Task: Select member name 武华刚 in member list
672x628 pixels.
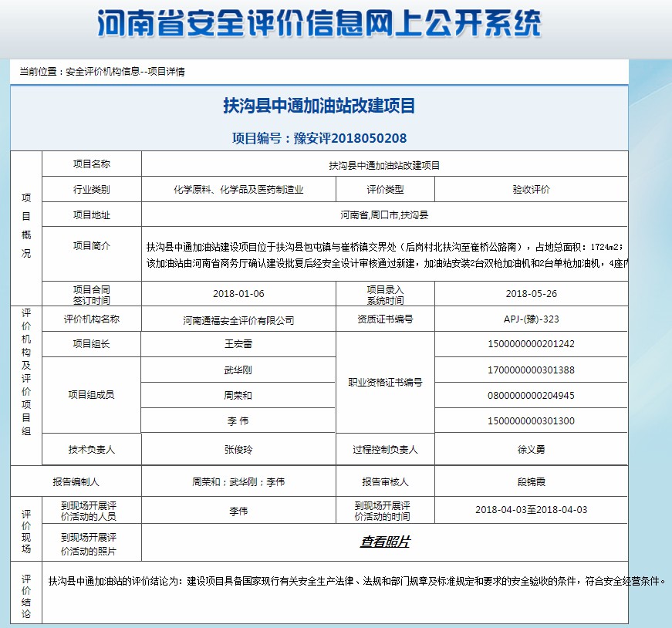Action: (x=238, y=370)
